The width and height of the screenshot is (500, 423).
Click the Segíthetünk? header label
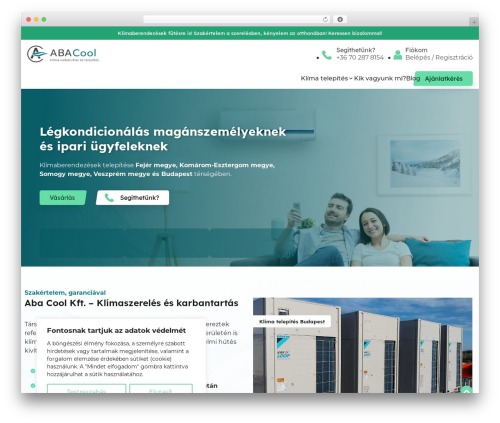355,50
